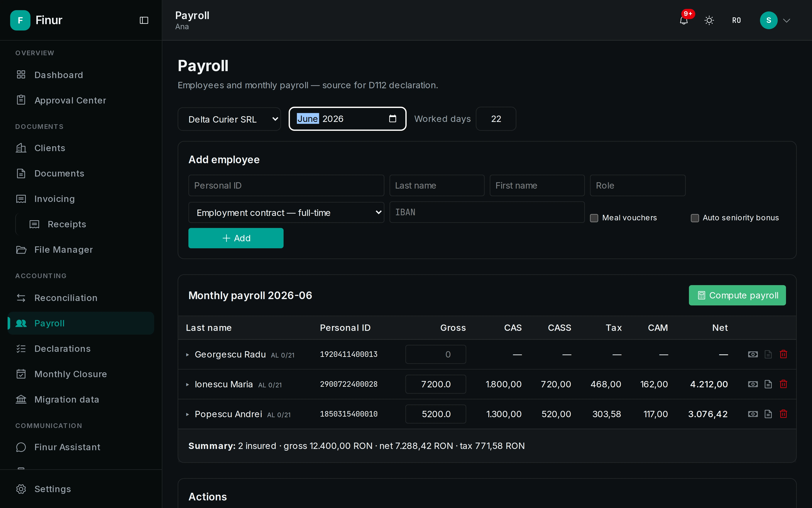Open payment icon for Ionescu Maria

tap(753, 384)
